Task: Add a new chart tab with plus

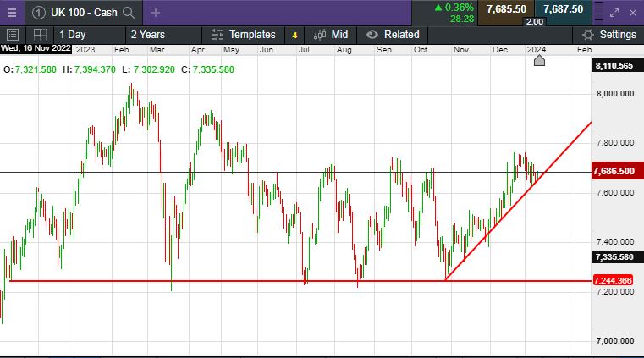Action: pyautogui.click(x=156, y=12)
